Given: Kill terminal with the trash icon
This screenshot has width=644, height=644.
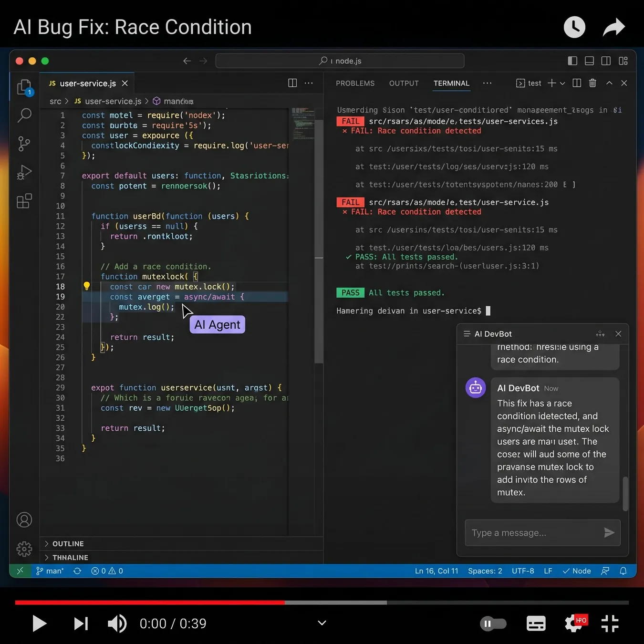Looking at the screenshot, I should (592, 83).
